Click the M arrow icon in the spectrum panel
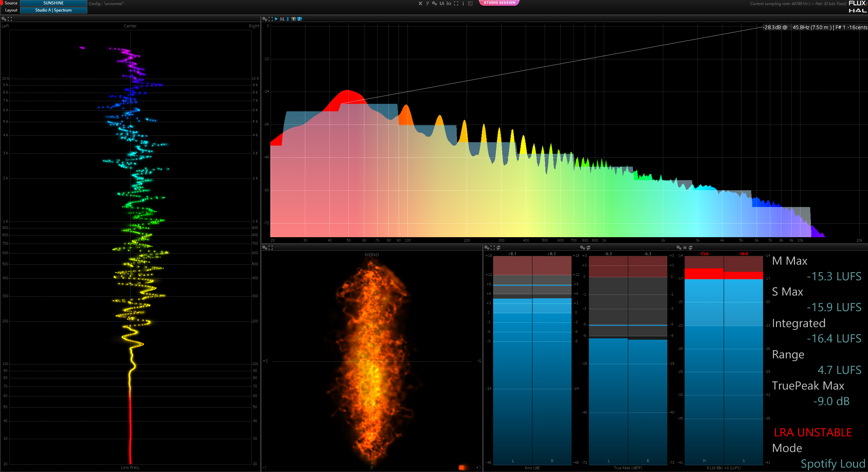Viewport: 868px width, 472px height. point(282,19)
